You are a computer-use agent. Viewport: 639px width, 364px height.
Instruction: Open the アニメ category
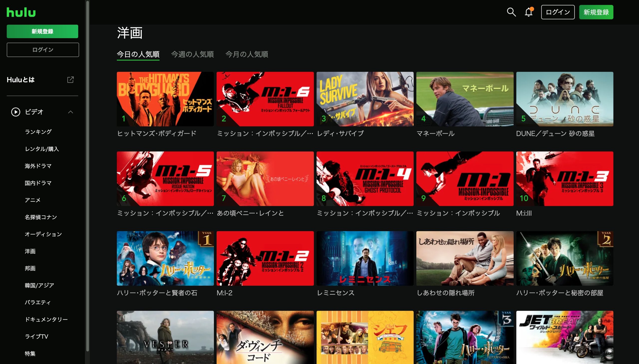point(32,200)
